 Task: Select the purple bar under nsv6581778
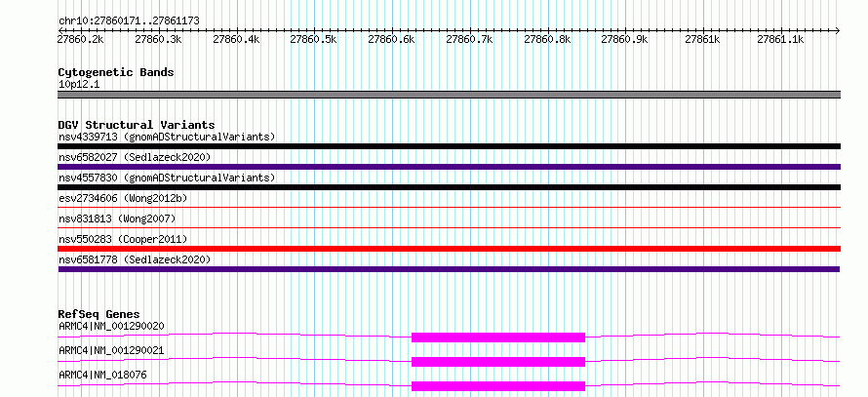click(x=449, y=269)
